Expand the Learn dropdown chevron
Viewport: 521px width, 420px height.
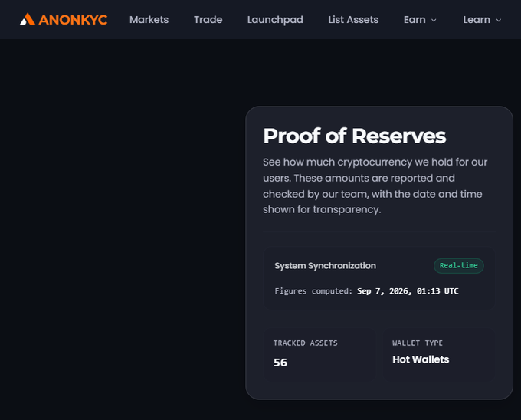tap(499, 20)
